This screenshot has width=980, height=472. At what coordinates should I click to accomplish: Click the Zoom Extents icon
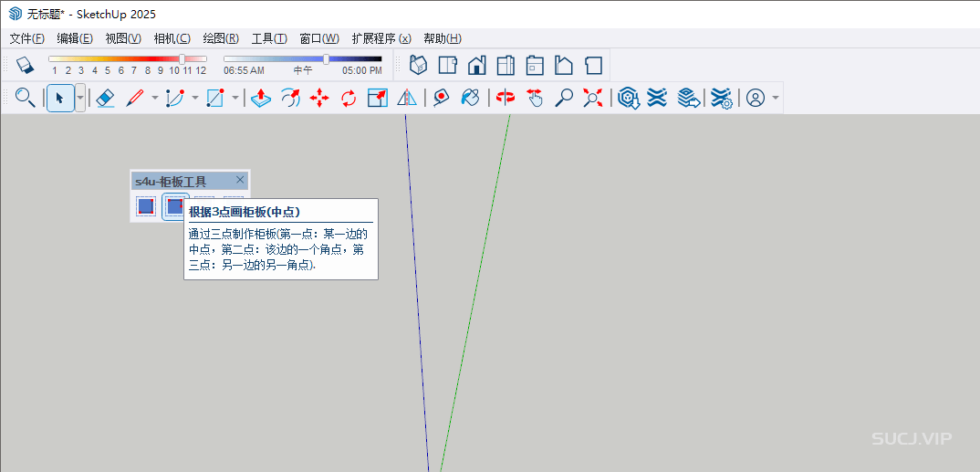[x=594, y=98]
